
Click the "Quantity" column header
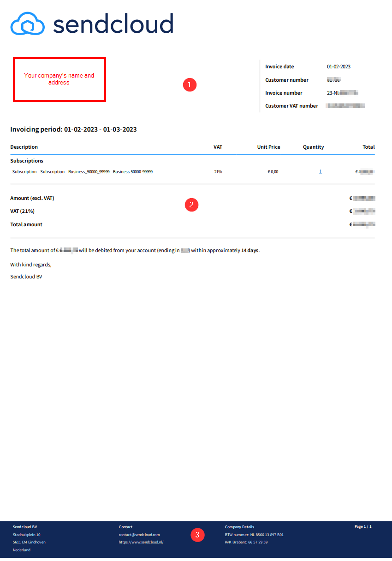pos(313,147)
